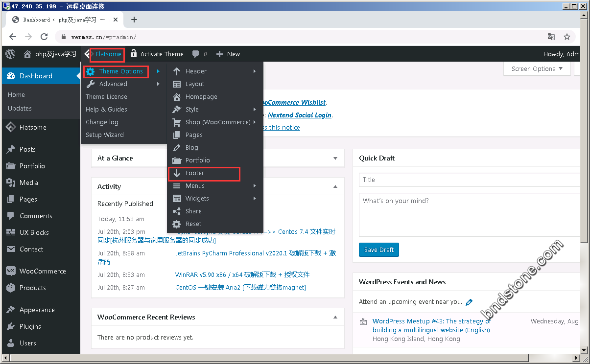Image resolution: width=590 pixels, height=364 pixels.
Task: Open the Screen Options dropdown
Action: (537, 68)
